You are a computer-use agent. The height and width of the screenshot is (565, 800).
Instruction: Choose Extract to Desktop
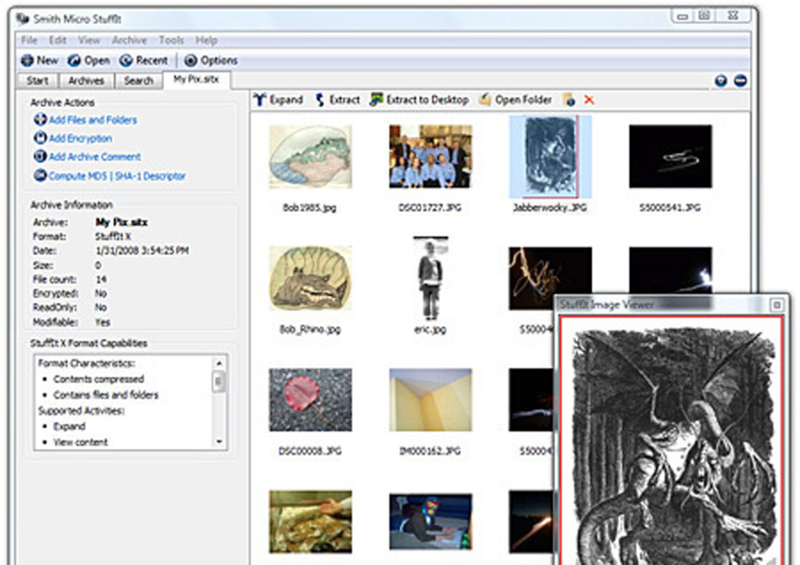pos(419,100)
